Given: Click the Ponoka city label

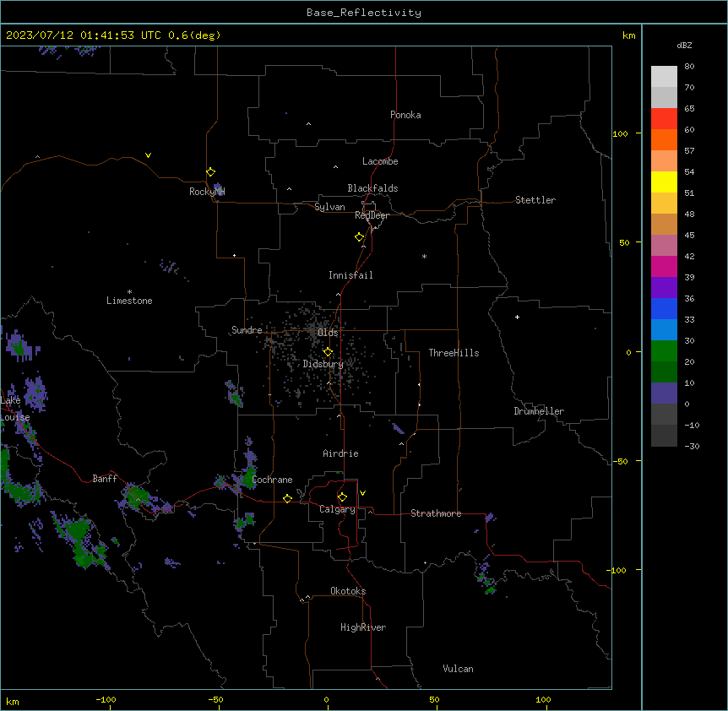Looking at the screenshot, I should [405, 115].
